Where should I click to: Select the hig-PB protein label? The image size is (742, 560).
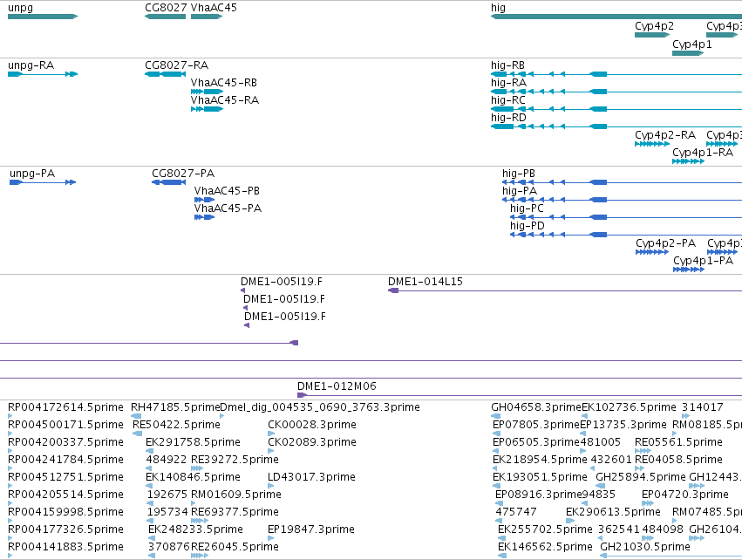(x=519, y=174)
